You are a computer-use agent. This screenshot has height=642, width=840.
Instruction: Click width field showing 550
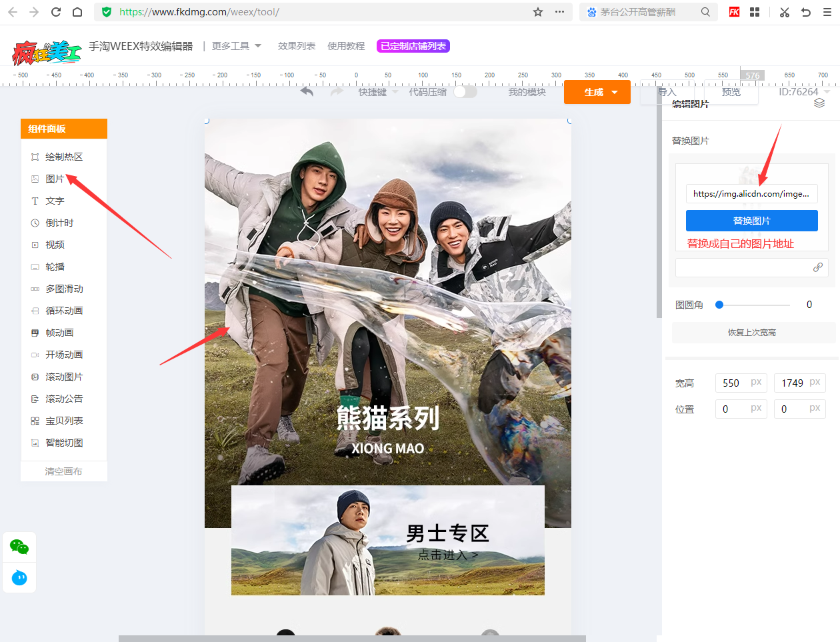point(741,383)
